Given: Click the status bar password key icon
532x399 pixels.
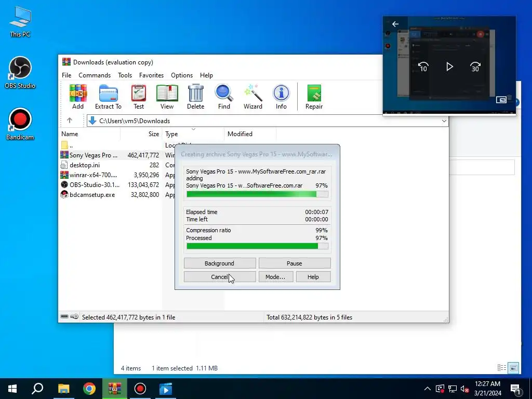Looking at the screenshot, I should pos(75,317).
